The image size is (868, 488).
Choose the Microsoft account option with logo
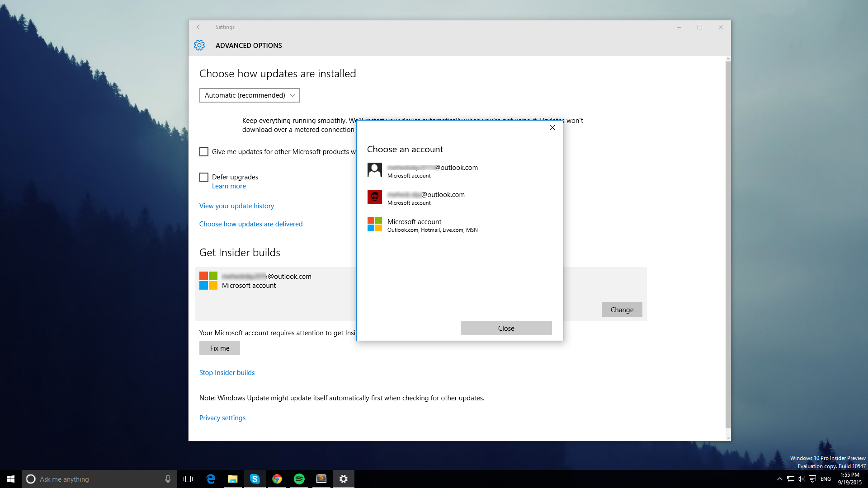[459, 225]
